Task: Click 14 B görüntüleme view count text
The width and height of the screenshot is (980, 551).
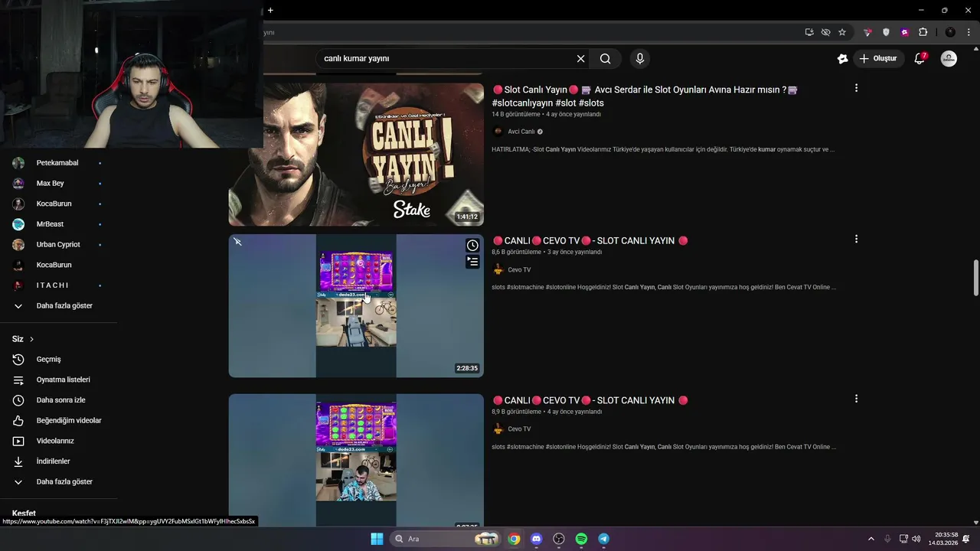Action: [x=515, y=114]
